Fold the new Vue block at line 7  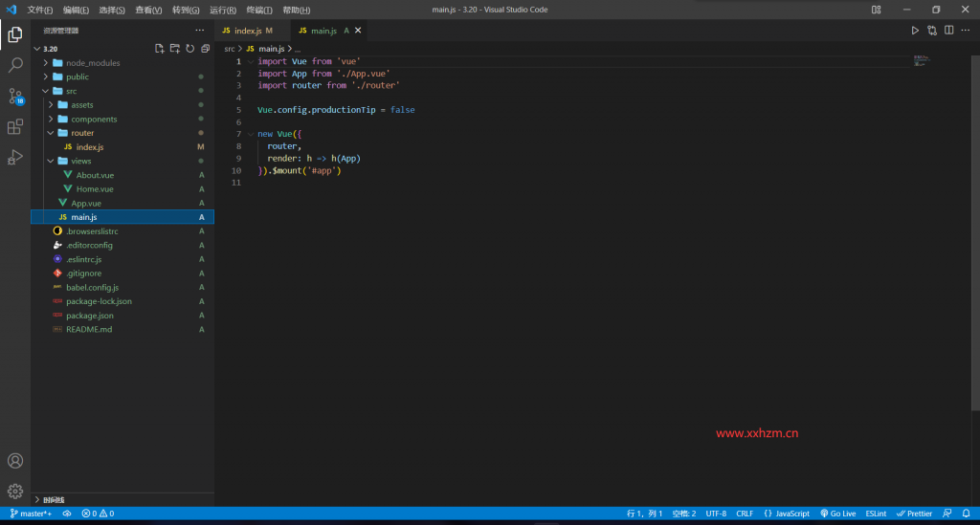click(x=251, y=134)
